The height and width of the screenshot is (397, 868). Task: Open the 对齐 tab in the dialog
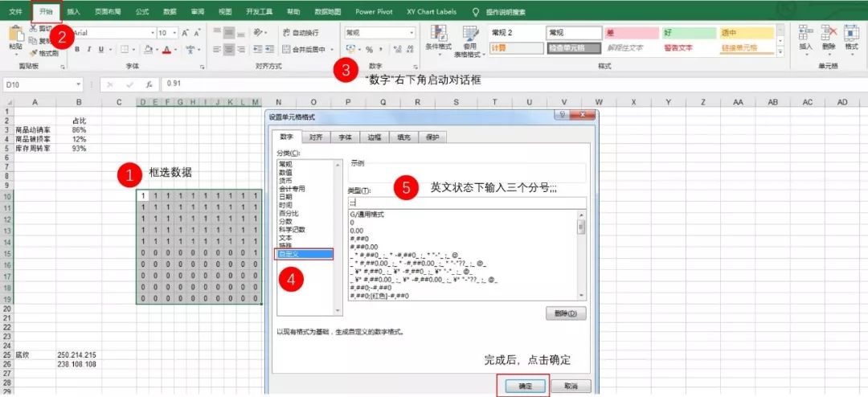click(316, 137)
